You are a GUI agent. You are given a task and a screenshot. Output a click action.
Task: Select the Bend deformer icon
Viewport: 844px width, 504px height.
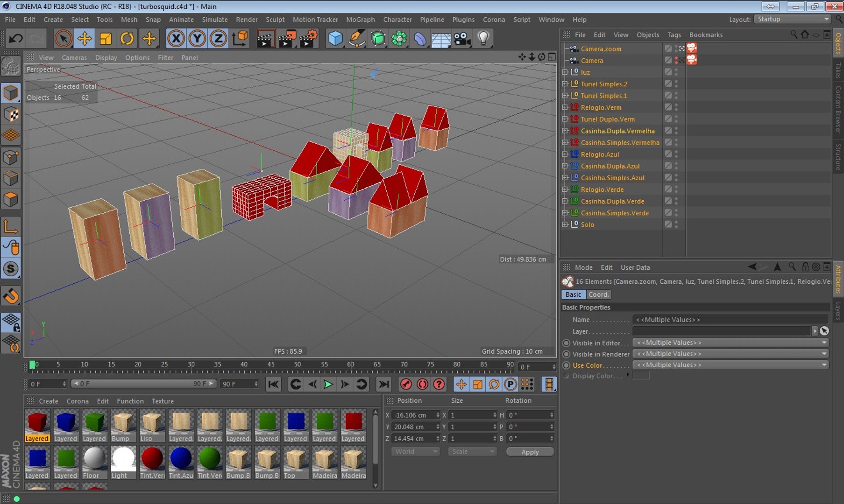420,38
